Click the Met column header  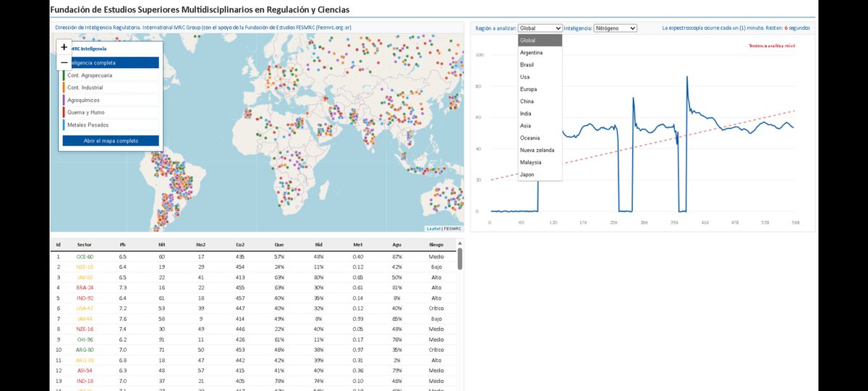point(357,245)
